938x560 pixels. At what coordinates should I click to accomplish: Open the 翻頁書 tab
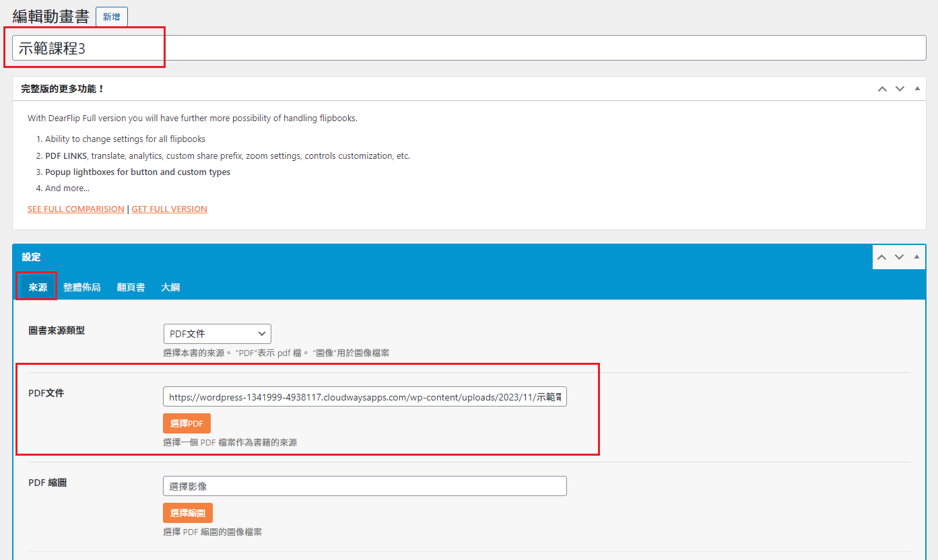pyautogui.click(x=131, y=287)
